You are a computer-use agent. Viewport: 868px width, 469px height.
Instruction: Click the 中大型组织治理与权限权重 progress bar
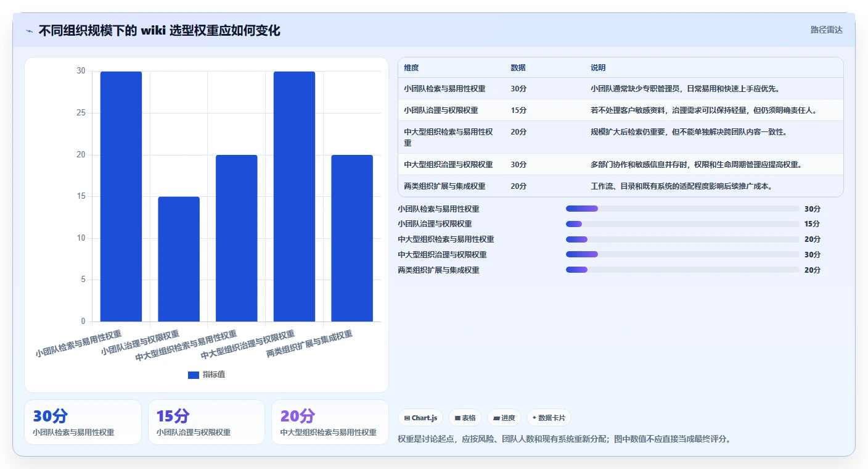tap(682, 254)
